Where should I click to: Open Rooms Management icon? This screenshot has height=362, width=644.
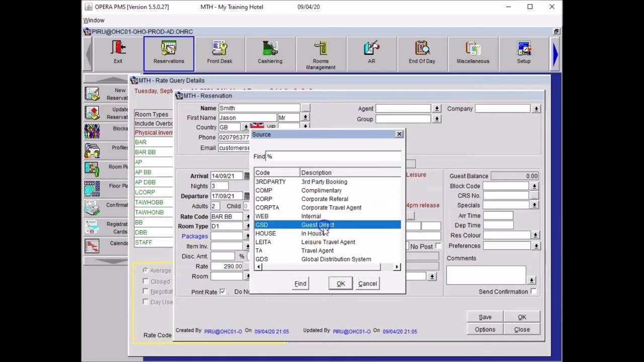320,49
